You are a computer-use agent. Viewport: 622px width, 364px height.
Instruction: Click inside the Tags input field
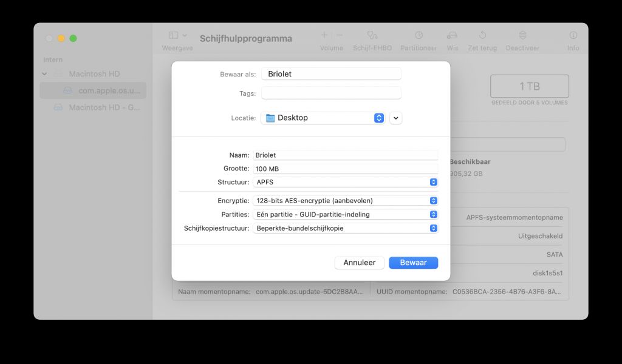[331, 92]
